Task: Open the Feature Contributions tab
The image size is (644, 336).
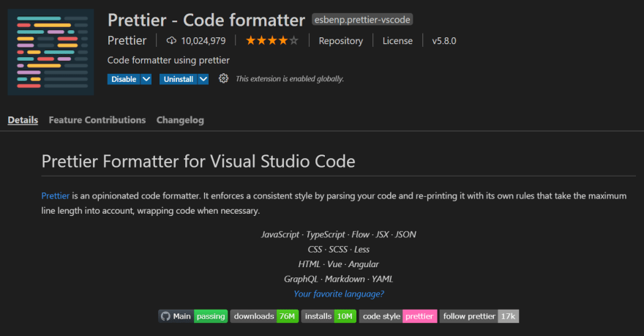Action: coord(97,120)
